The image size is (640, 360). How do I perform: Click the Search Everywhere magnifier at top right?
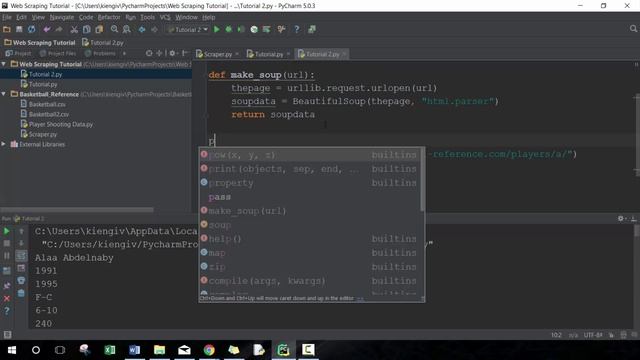(x=633, y=29)
